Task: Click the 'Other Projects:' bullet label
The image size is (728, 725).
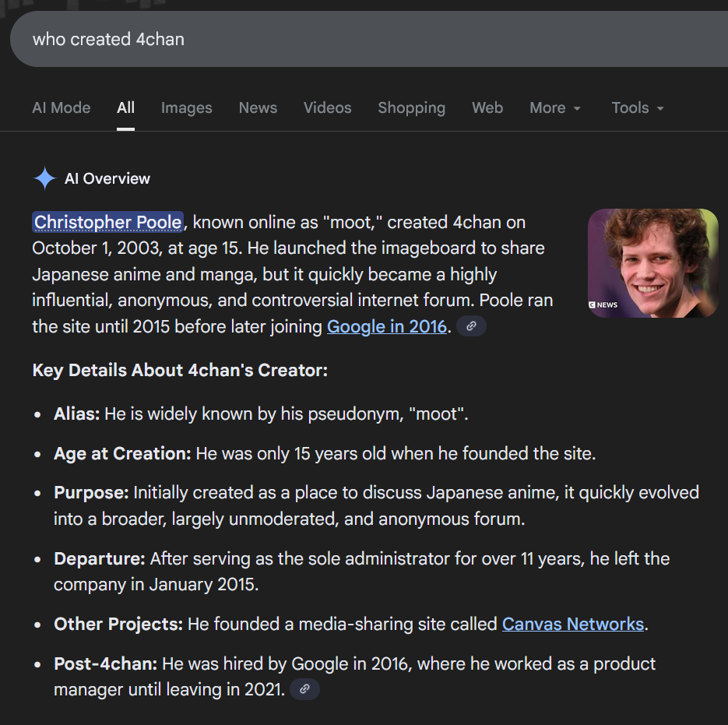Action: (118, 624)
